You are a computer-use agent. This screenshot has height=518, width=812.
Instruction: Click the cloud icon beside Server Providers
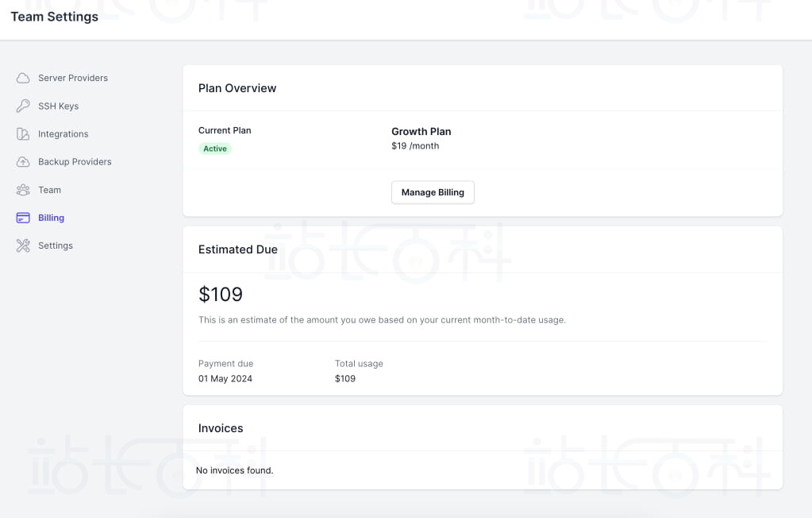[23, 78]
